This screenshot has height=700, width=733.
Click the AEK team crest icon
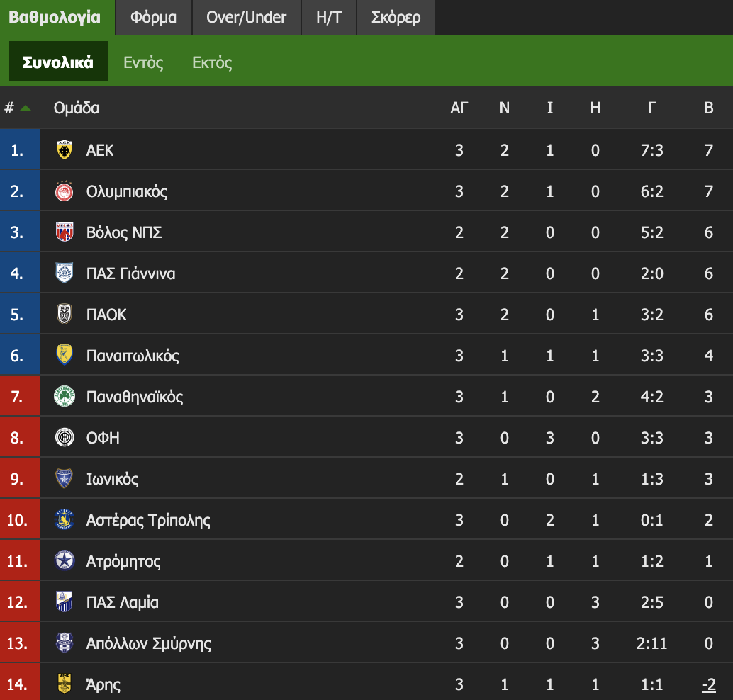(65, 150)
